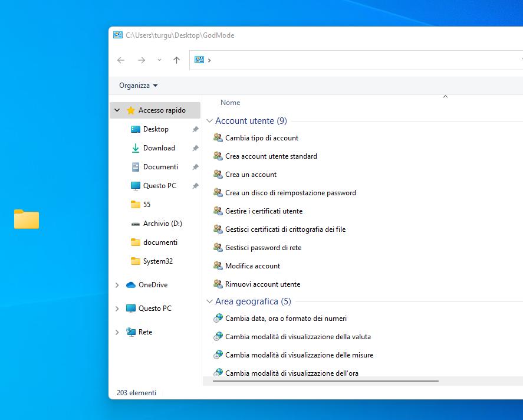Sort by the Nome column header
Image resolution: width=523 pixels, height=420 pixels.
pos(230,103)
